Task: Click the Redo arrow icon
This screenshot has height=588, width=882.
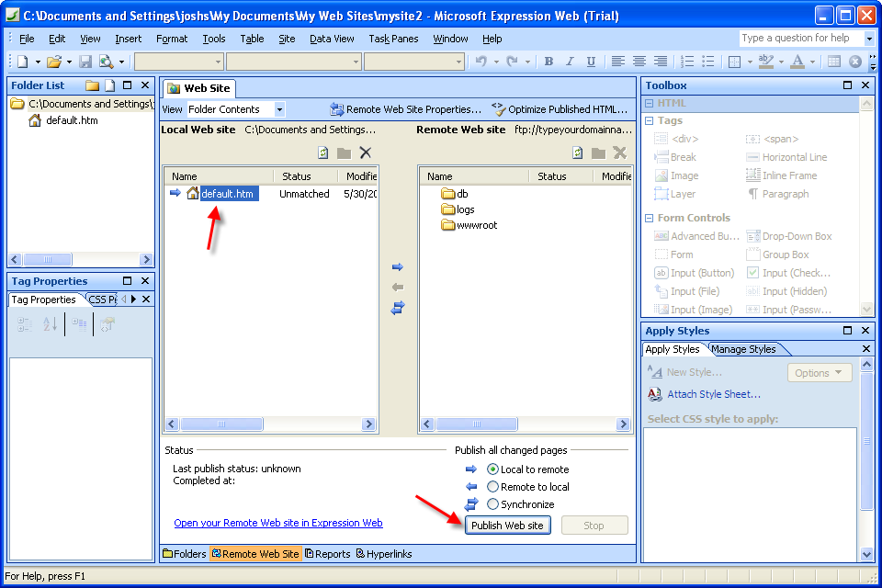Action: (x=512, y=62)
